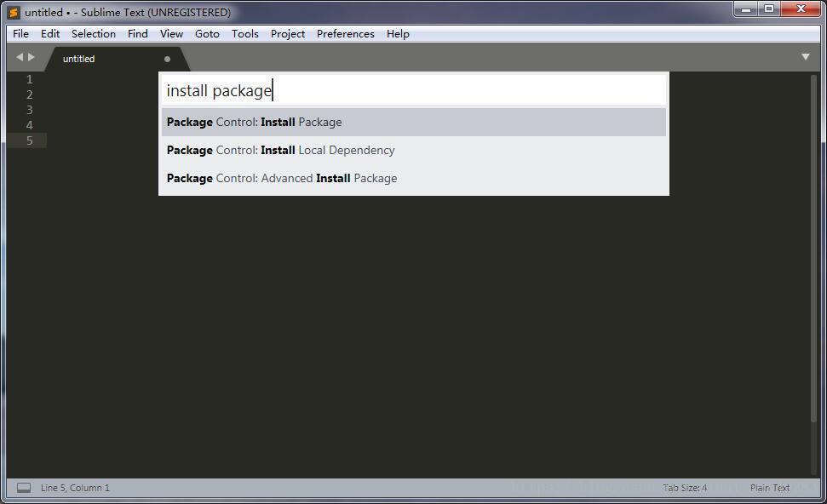The height and width of the screenshot is (504, 827).
Task: Close the untitled tab via its unsaved dot
Action: (167, 59)
